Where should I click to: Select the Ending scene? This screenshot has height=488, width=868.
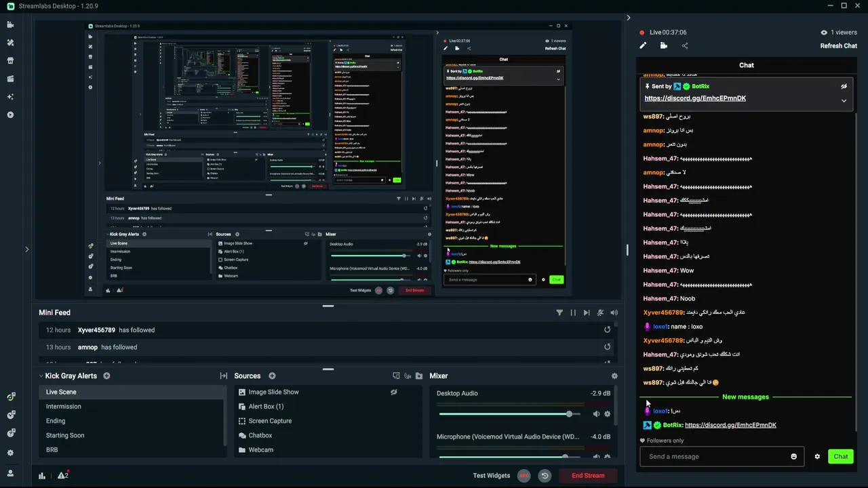132,421
